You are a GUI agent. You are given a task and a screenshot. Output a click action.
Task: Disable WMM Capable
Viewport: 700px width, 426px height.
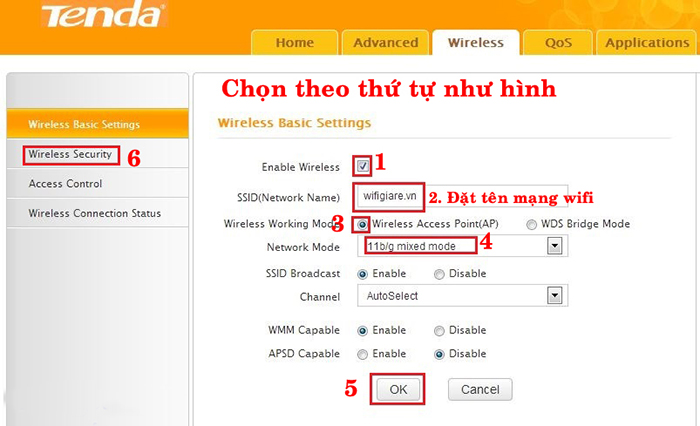pos(439,331)
